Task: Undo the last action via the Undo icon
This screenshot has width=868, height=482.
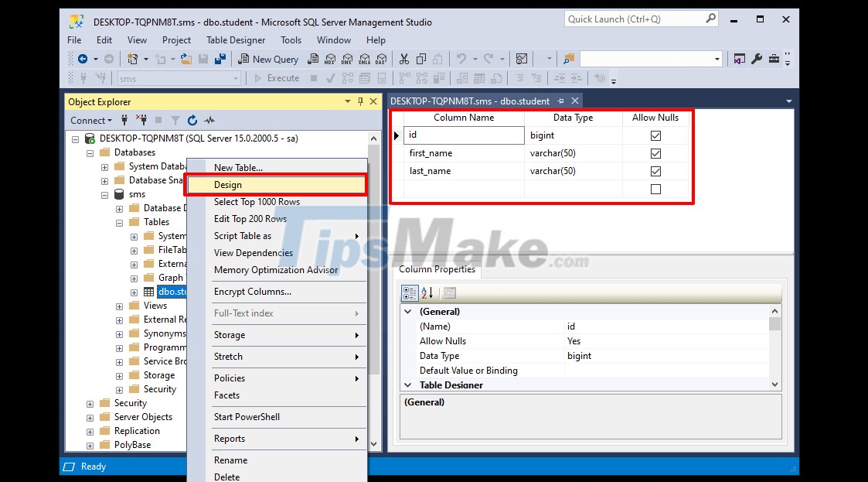Action: (461, 58)
